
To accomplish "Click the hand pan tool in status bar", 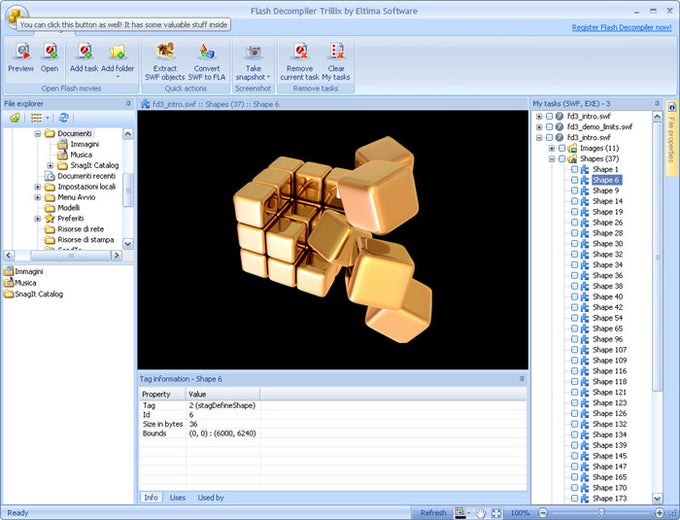I will click(x=480, y=513).
